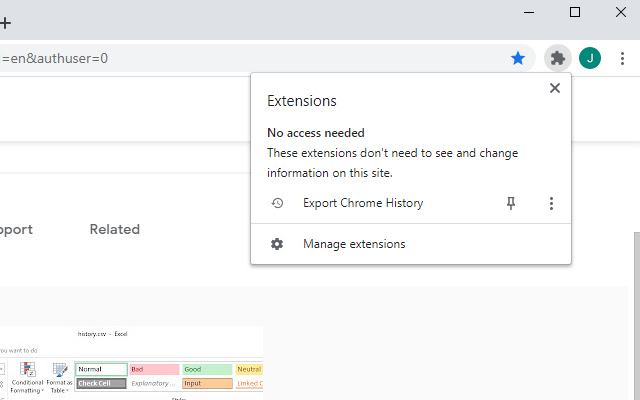Click the blue bookmark star icon
The height and width of the screenshot is (400, 640).
point(518,59)
